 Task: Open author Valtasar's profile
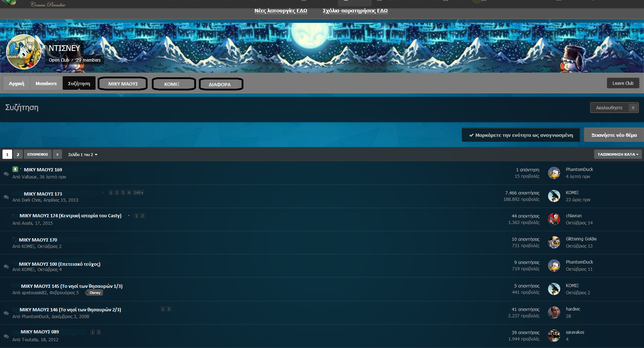click(x=29, y=177)
